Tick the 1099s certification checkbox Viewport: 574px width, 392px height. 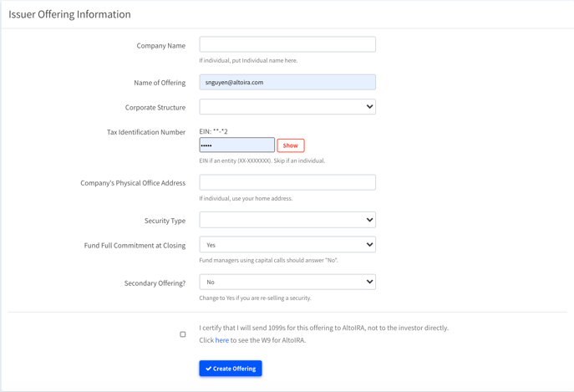pyautogui.click(x=183, y=334)
